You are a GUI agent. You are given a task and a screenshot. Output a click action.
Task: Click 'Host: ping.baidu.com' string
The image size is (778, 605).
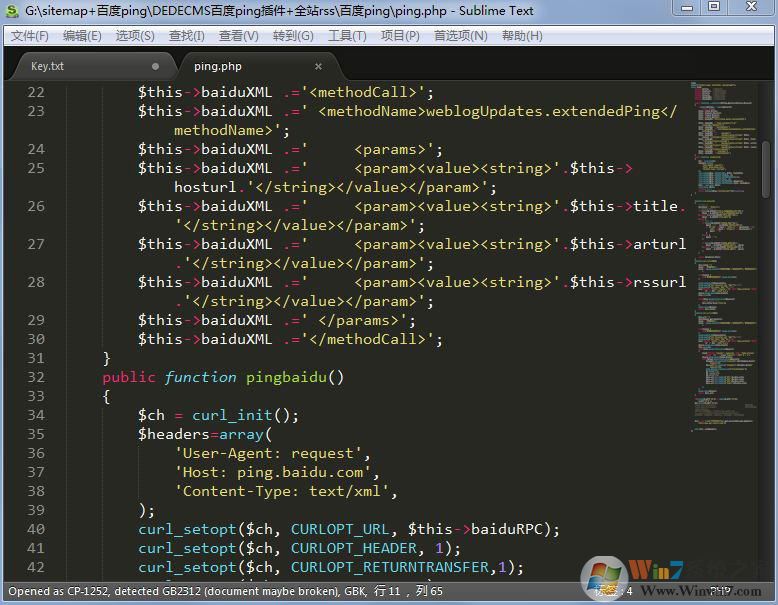[x=273, y=472]
